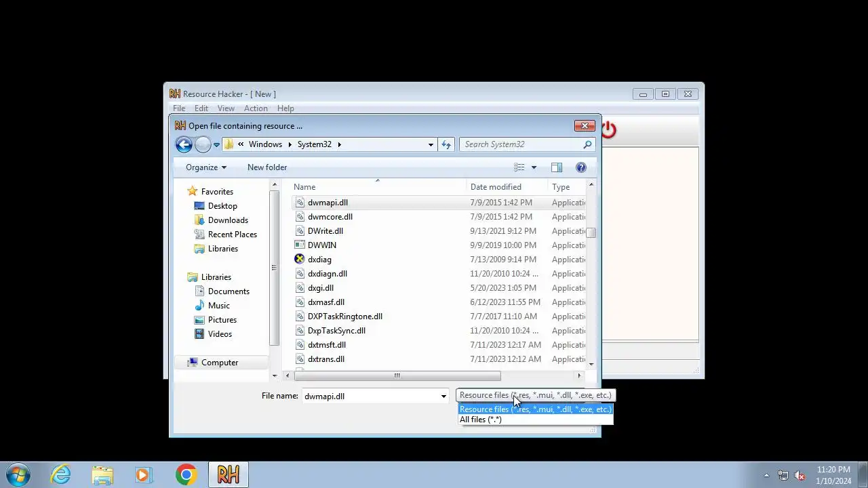868x488 pixels.
Task: Select Videos library
Action: [x=220, y=334]
